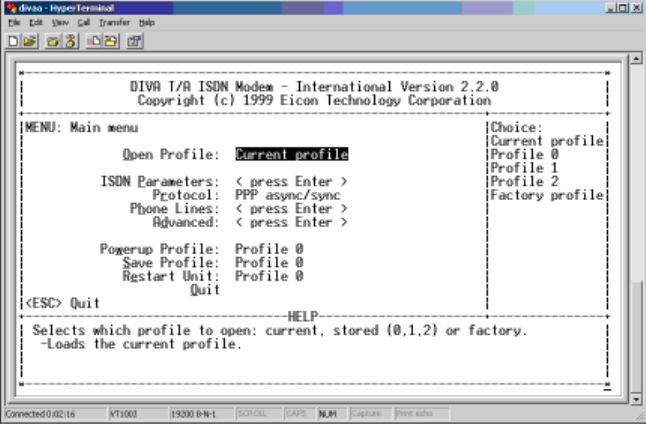
Task: Open the Help menu
Action: click(x=147, y=23)
